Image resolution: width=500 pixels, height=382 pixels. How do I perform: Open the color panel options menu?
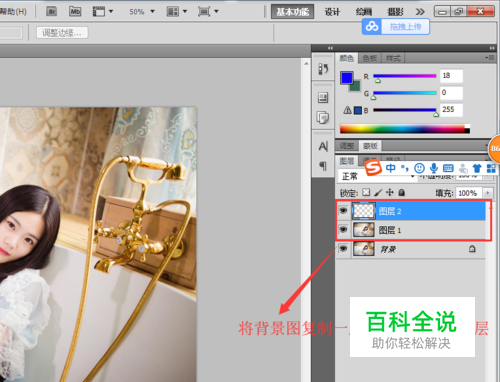(490, 58)
